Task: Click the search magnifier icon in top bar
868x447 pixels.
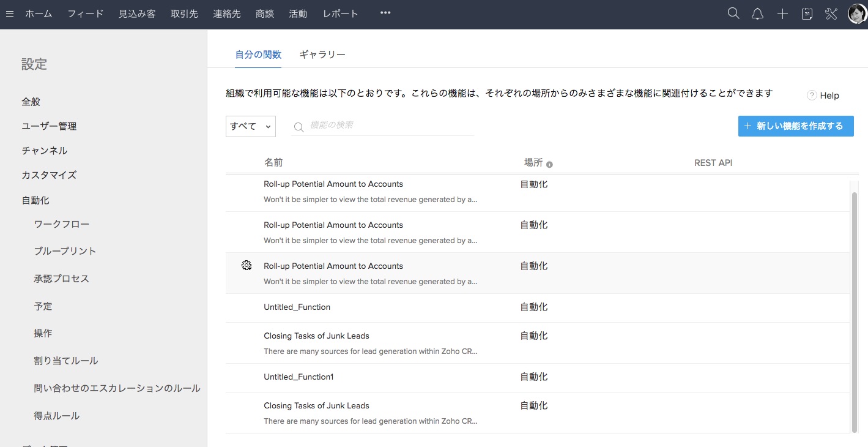Action: 733,14
